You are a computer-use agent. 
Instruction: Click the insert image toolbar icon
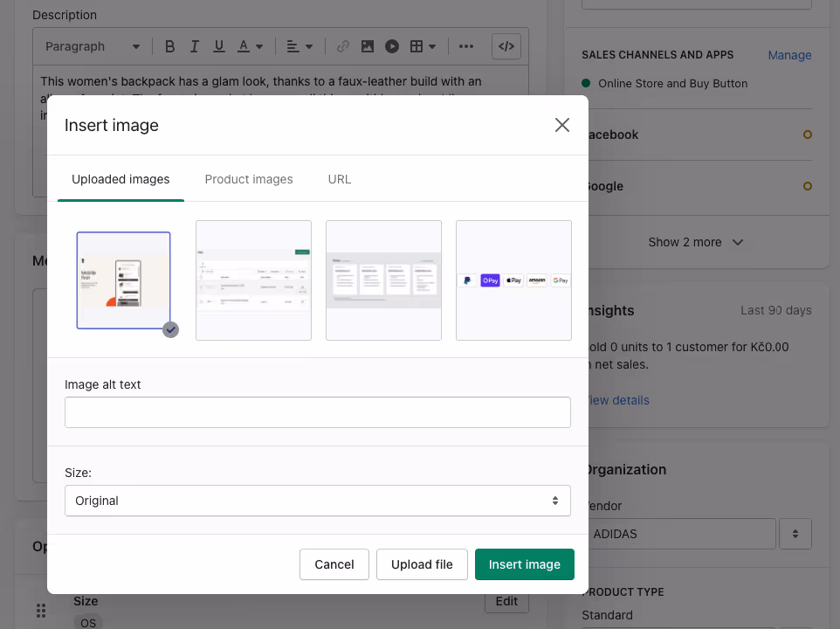pos(368,46)
